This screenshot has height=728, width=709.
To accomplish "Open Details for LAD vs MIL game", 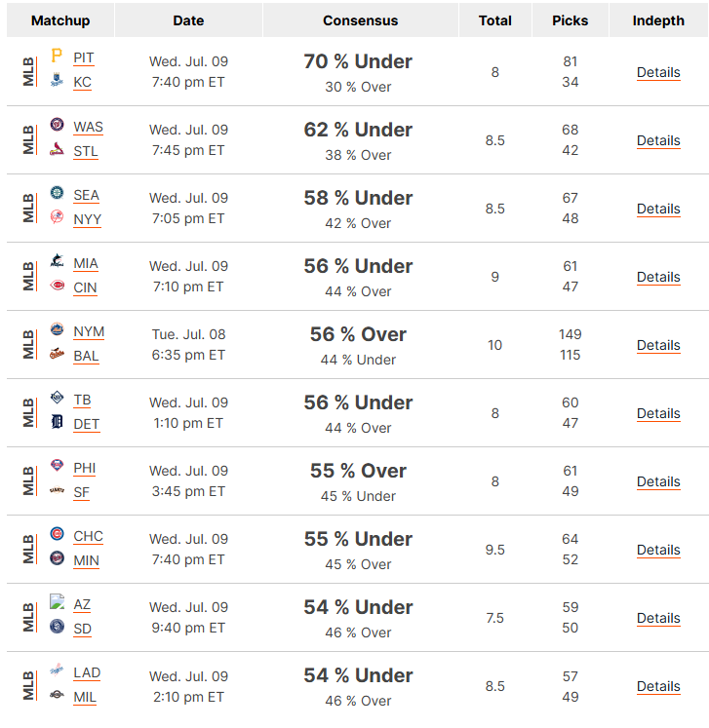I will (x=658, y=687).
